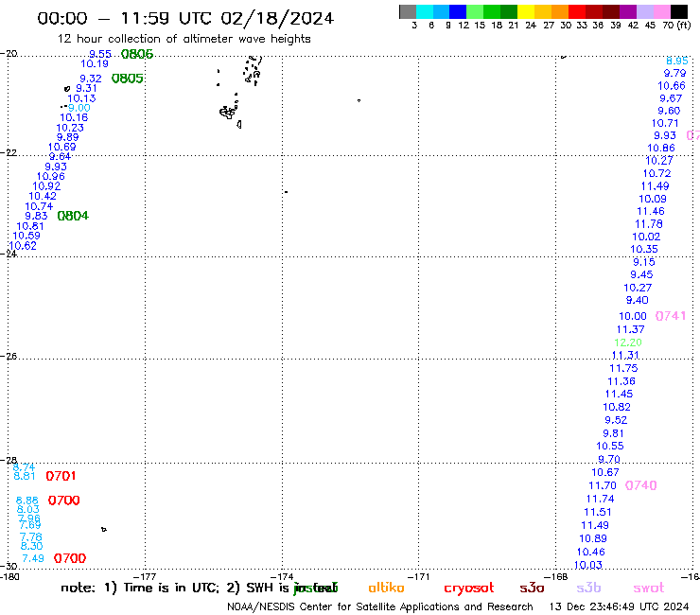Click the 'swot' satellite legend label

coord(649,588)
